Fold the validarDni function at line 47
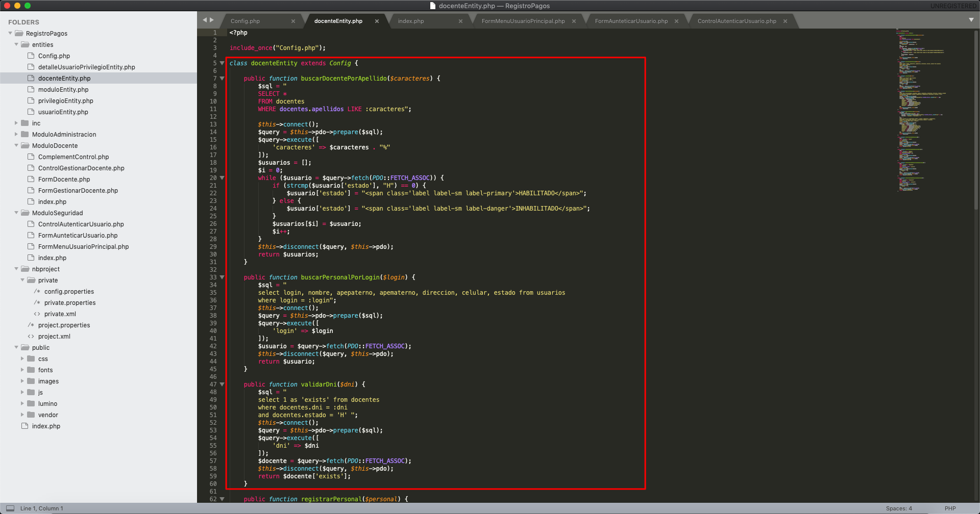980x514 pixels. click(x=222, y=384)
